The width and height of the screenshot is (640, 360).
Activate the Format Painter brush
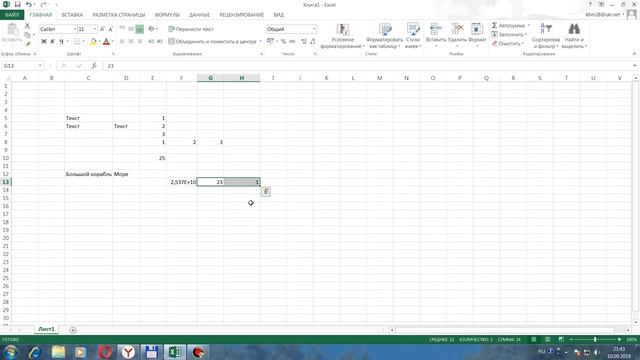point(27,43)
